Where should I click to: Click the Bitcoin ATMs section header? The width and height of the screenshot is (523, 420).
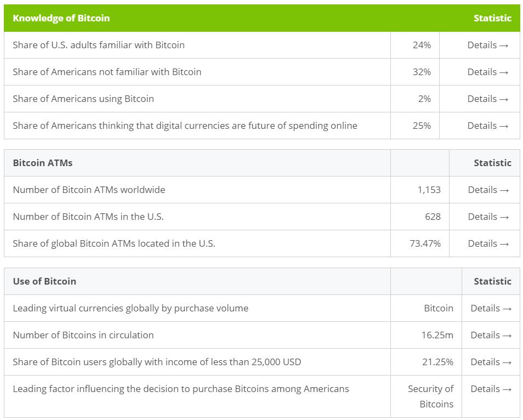[x=43, y=163]
